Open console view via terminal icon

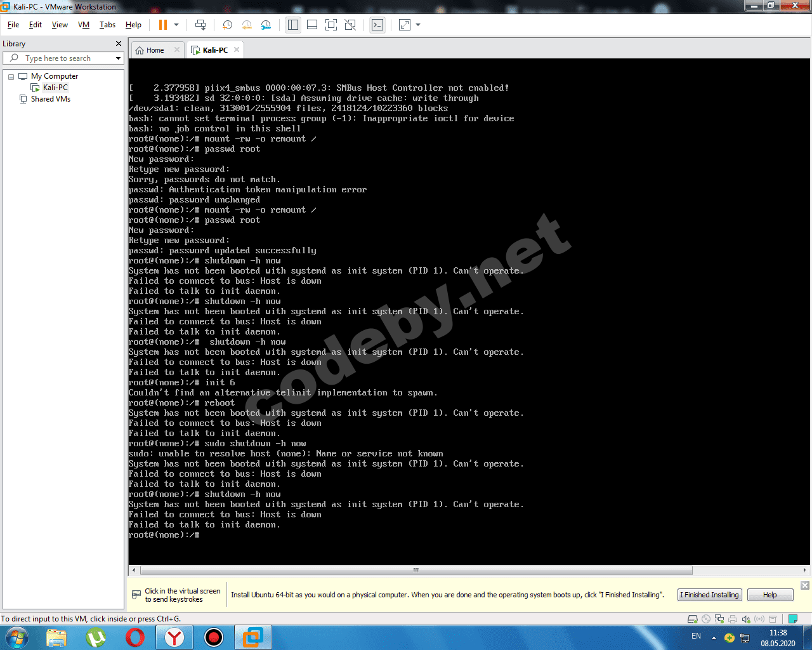(x=377, y=25)
